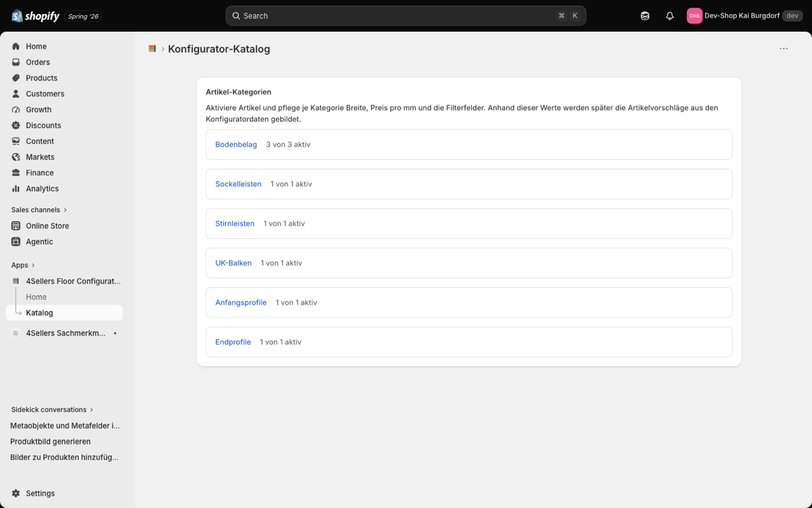Click the Customers person icon
This screenshot has height=508, width=812.
pos(16,94)
